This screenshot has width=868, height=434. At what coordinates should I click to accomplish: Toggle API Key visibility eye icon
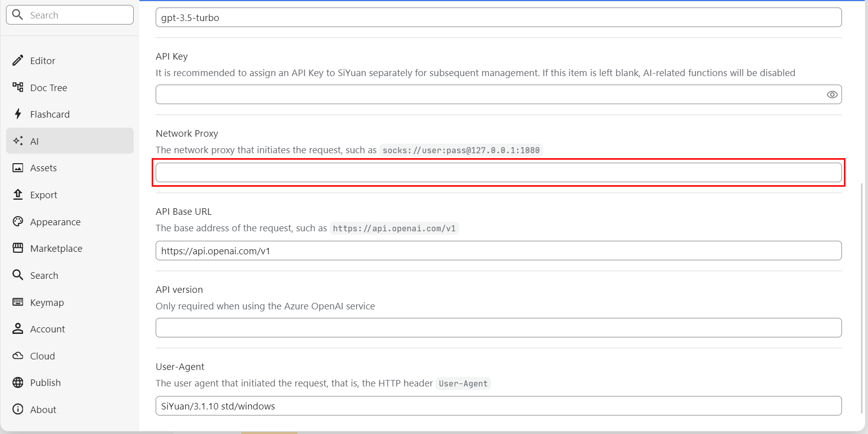(x=832, y=95)
